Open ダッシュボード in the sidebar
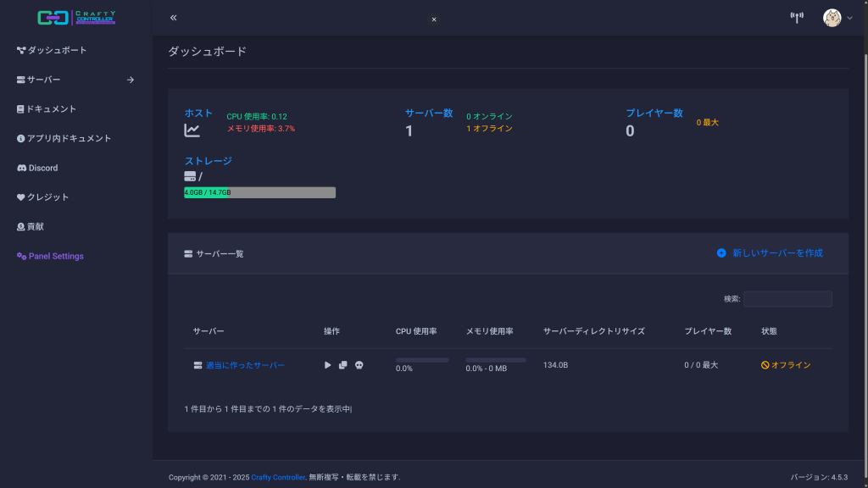Screen dimensions: 868x488 point(57,50)
